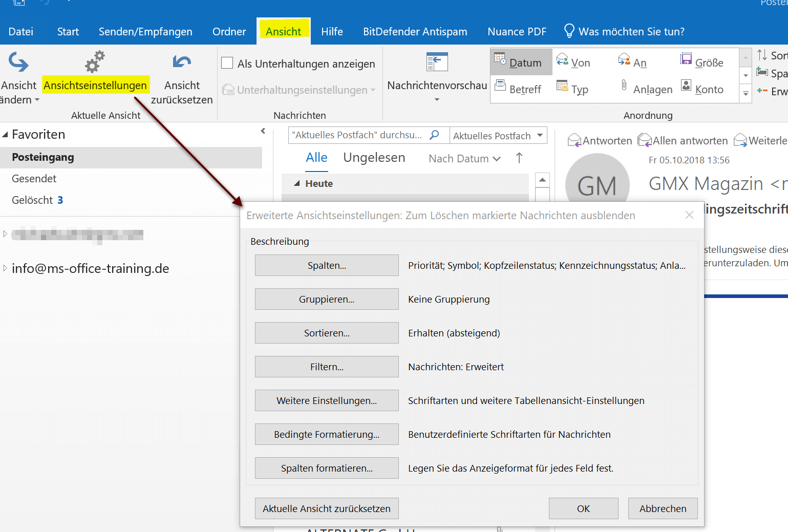The image size is (788, 532).
Task: Click the search magnifier icon
Action: pos(434,135)
